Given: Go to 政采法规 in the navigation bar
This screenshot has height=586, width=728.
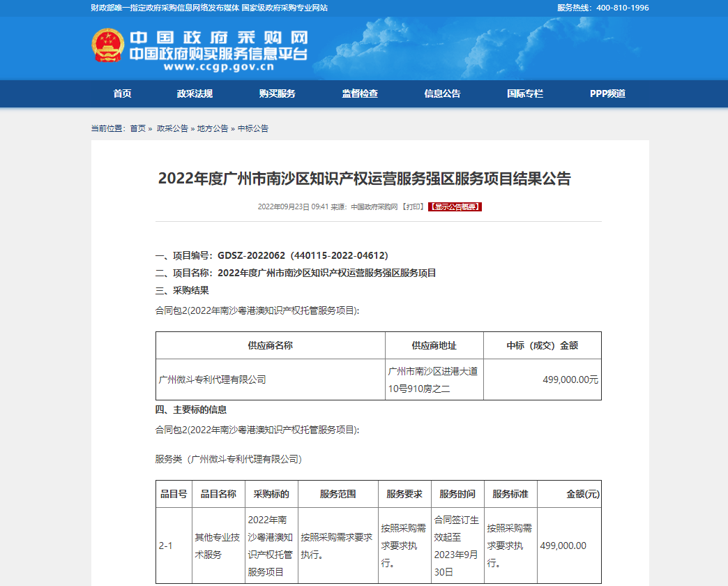Looking at the screenshot, I should (195, 93).
